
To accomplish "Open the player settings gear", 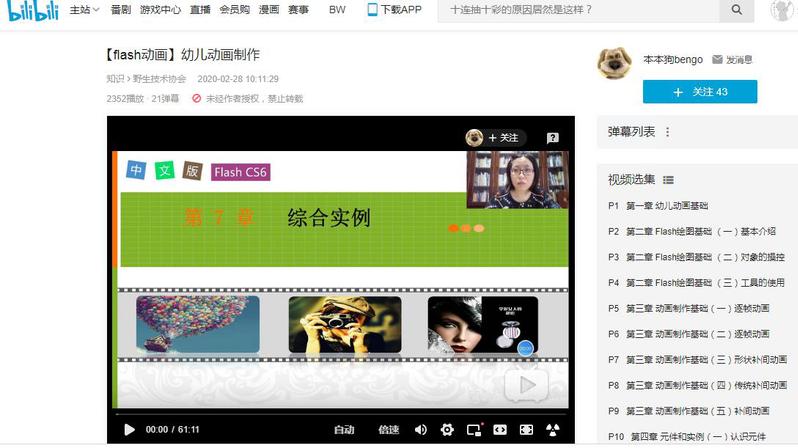I will (447, 430).
